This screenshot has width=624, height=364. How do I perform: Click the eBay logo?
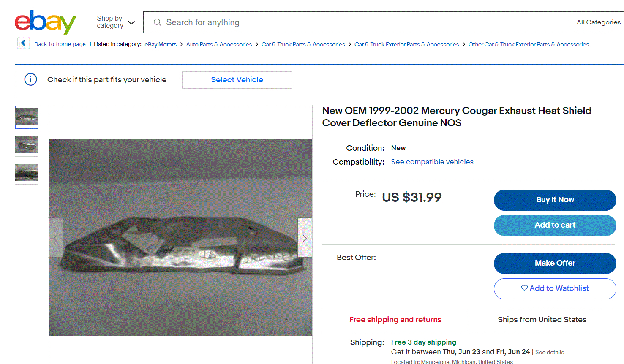(x=45, y=22)
